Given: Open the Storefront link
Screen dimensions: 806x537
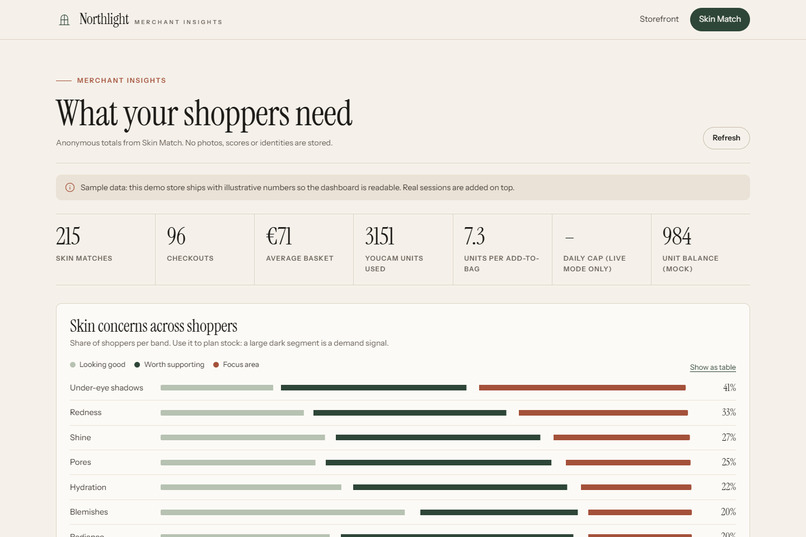Looking at the screenshot, I should (x=658, y=19).
